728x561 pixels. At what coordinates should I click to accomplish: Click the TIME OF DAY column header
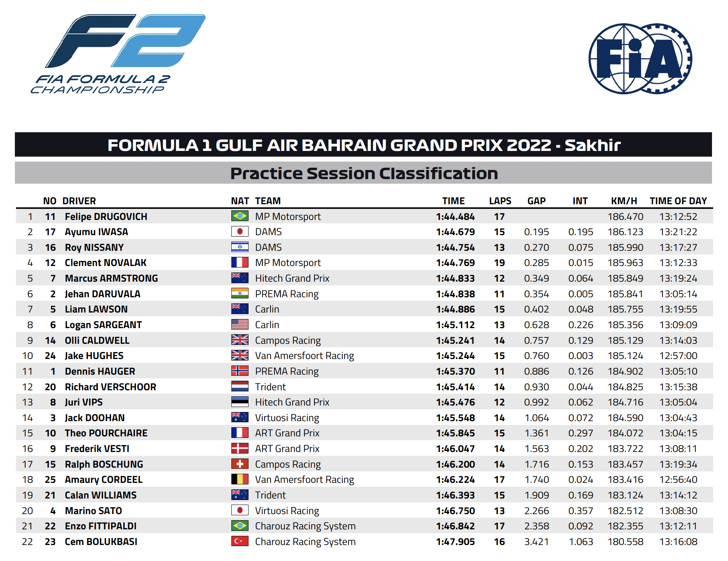click(x=678, y=201)
